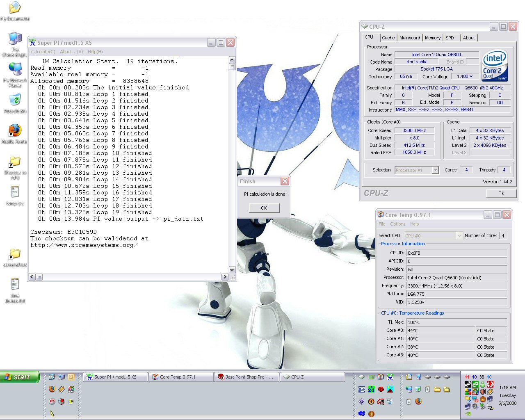Expand the Processor #1 selection dropdown

pos(435,170)
